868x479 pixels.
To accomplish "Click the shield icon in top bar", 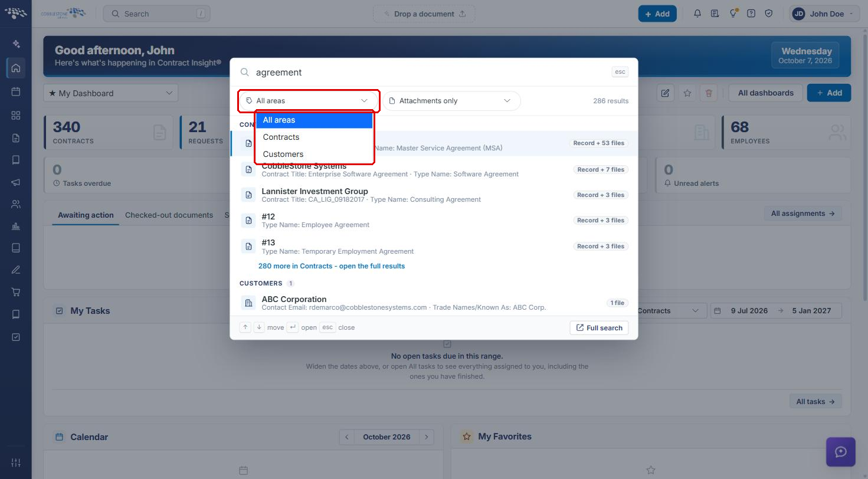I will 768,14.
